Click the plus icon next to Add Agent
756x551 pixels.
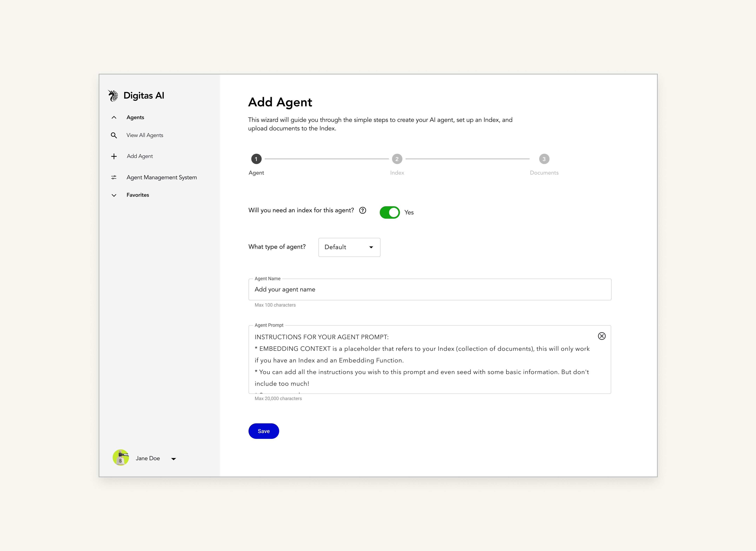114,156
